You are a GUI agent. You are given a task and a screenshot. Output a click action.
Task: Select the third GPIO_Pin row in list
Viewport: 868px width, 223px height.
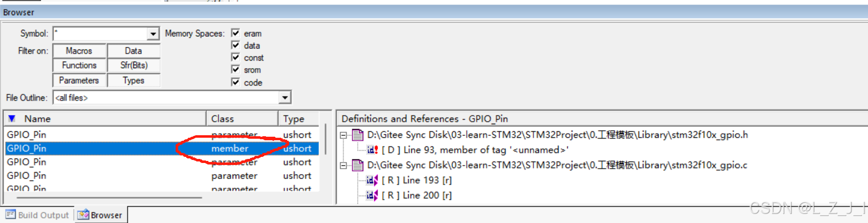(162, 162)
